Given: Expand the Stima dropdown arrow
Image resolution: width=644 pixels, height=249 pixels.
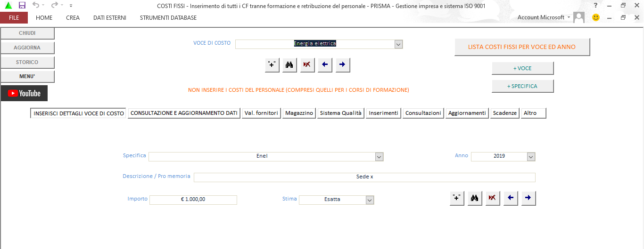Looking at the screenshot, I should [370, 200].
